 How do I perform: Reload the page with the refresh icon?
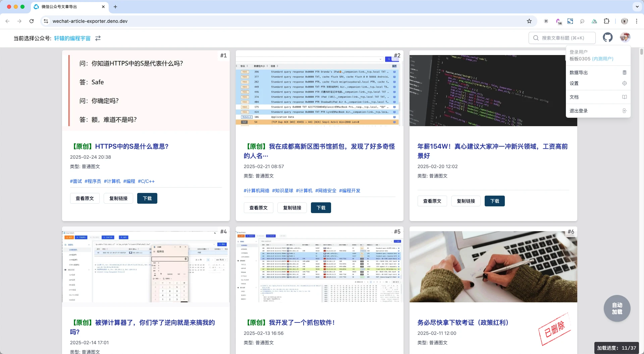32,21
